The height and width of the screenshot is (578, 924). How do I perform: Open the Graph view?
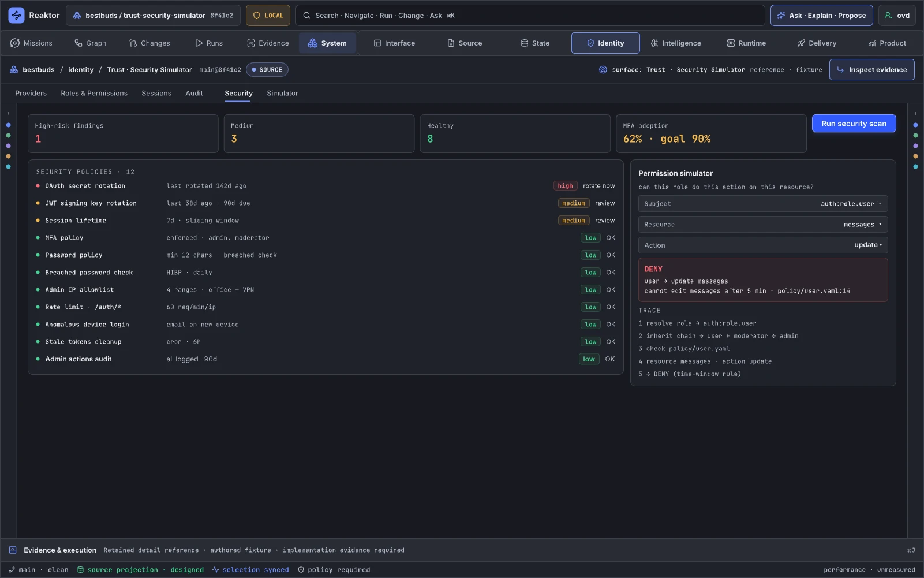(x=90, y=43)
